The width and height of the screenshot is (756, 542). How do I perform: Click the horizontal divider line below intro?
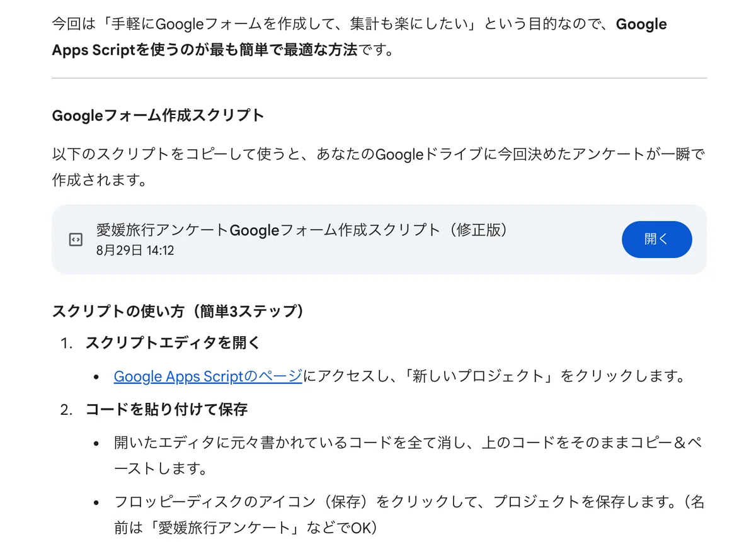pyautogui.click(x=379, y=79)
